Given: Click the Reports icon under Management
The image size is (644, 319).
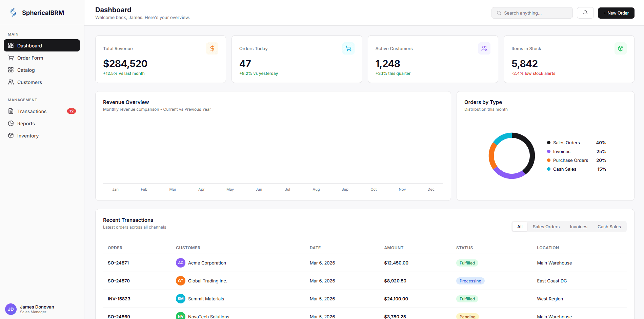Looking at the screenshot, I should point(11,123).
